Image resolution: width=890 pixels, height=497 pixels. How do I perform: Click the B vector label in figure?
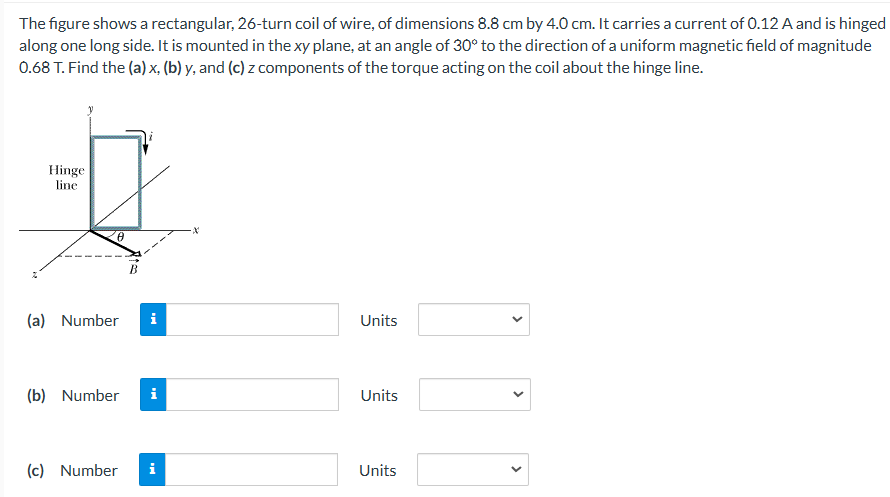pyautogui.click(x=133, y=268)
